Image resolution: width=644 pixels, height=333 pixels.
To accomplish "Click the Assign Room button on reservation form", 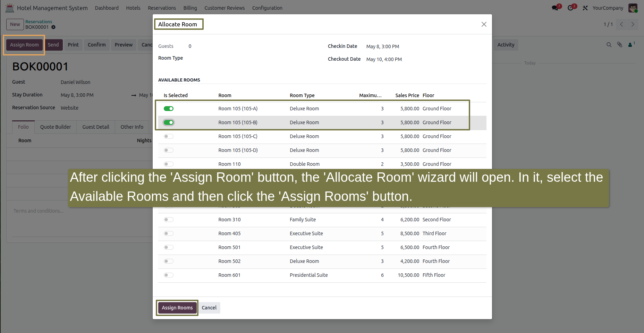I will pyautogui.click(x=24, y=45).
